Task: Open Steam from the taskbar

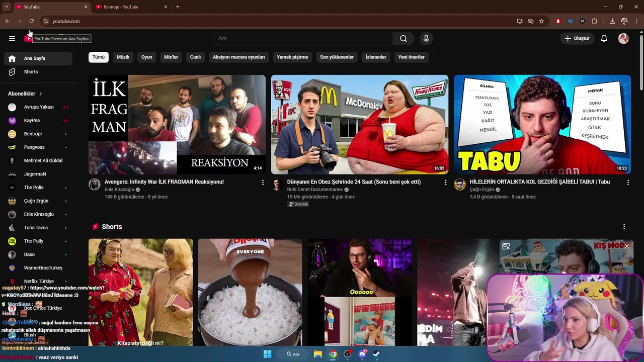Action: pyautogui.click(x=376, y=354)
